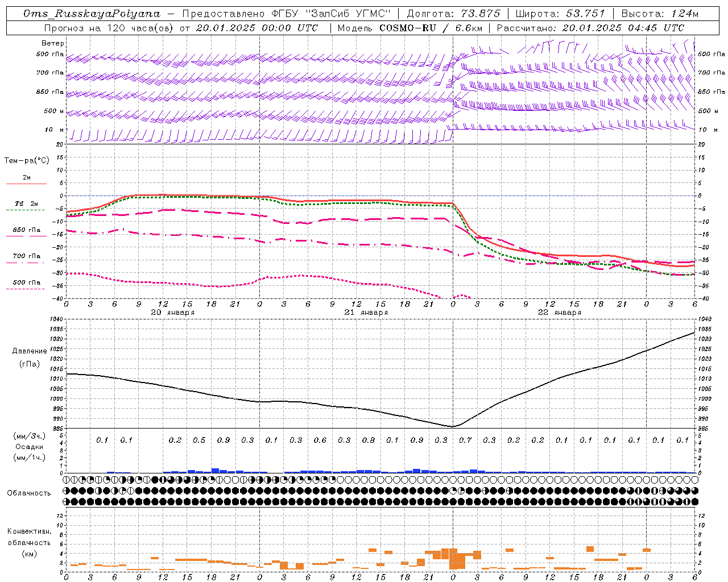
Task: Click the '21 января' date label
Action: point(366,313)
